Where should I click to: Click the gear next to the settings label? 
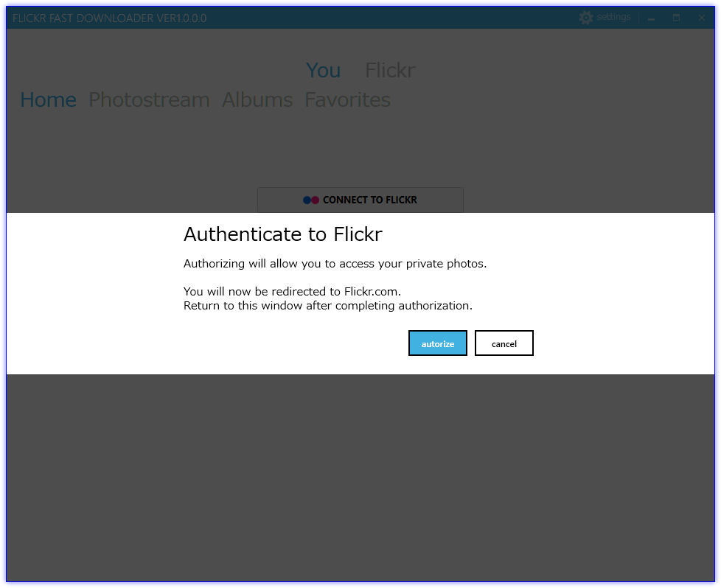point(586,17)
